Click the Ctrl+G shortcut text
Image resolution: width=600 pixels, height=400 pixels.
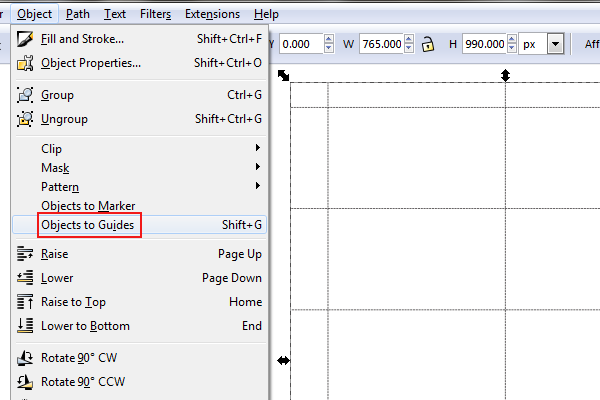tap(245, 95)
